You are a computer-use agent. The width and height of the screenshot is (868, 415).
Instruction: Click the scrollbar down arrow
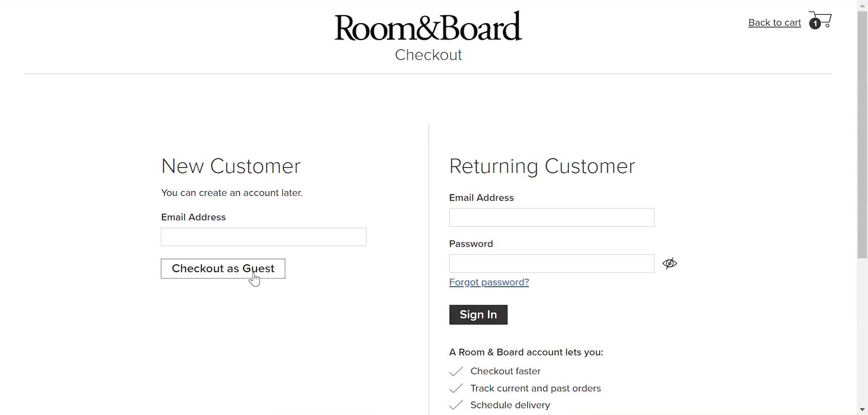pos(862,410)
